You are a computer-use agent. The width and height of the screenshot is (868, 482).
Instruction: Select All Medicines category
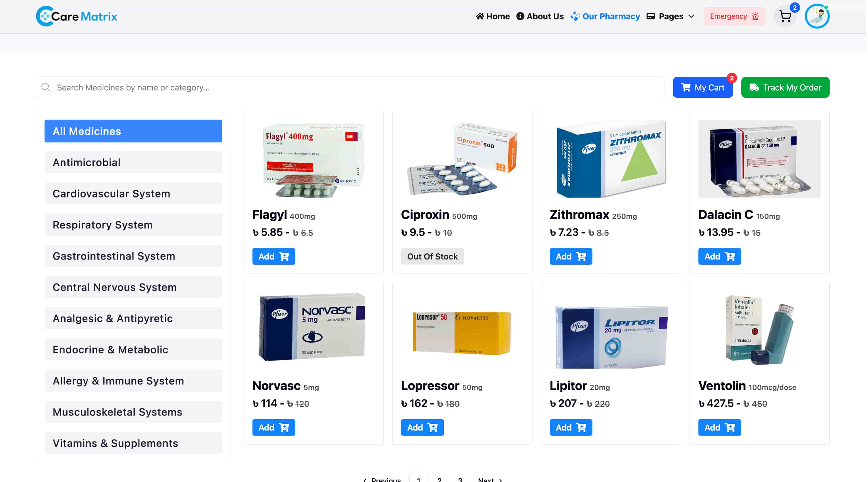coord(133,131)
